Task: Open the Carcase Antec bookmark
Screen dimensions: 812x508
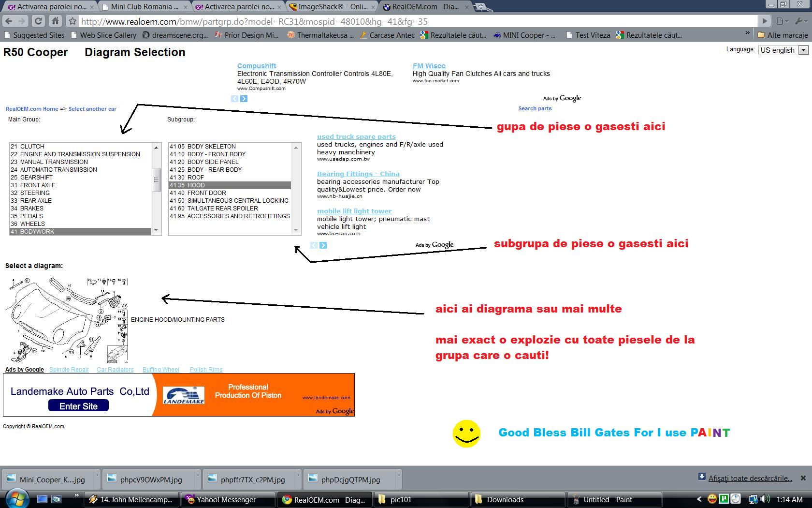Action: coord(387,35)
